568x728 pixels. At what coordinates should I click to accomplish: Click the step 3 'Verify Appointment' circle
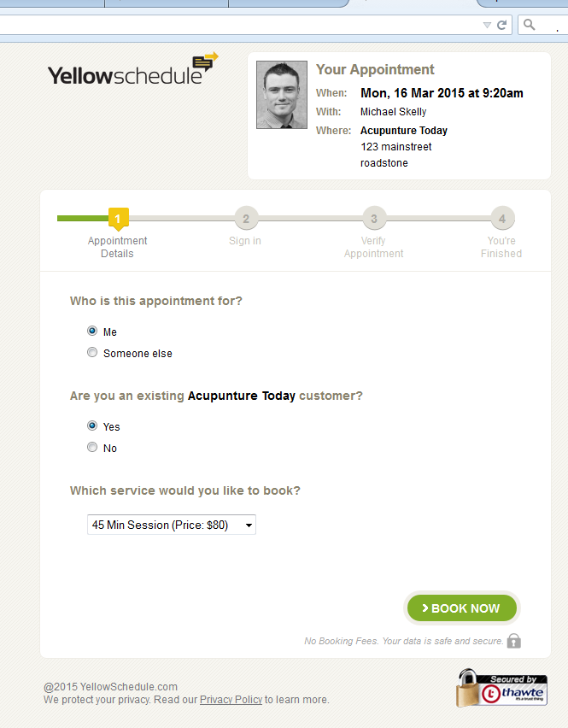point(373,220)
